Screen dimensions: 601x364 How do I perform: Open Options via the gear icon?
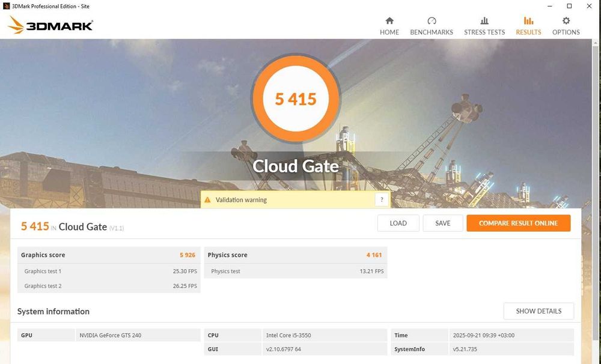tap(566, 21)
